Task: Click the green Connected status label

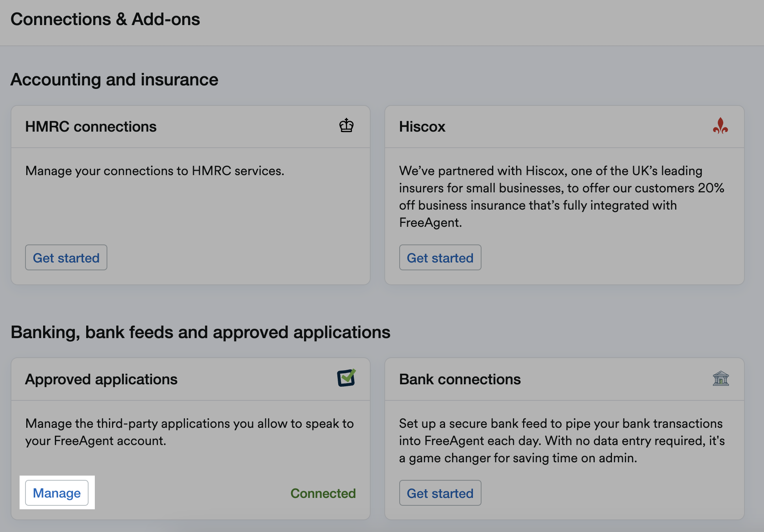Action: tap(323, 493)
